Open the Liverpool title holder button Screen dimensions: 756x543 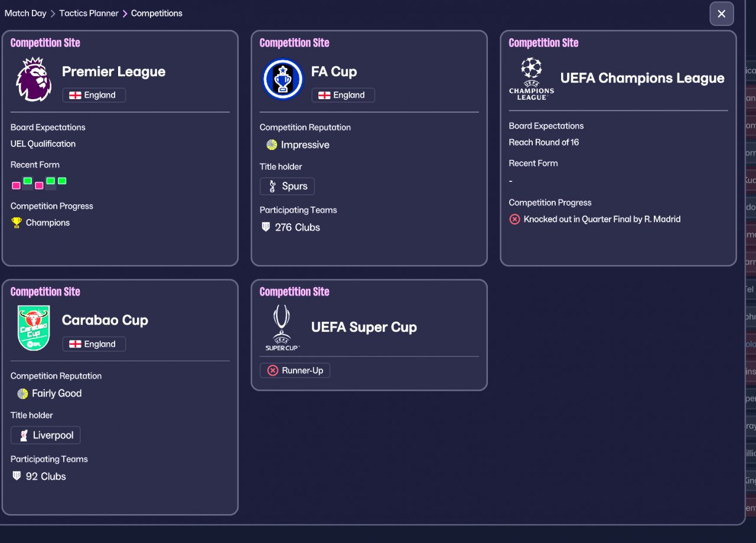pyautogui.click(x=45, y=436)
